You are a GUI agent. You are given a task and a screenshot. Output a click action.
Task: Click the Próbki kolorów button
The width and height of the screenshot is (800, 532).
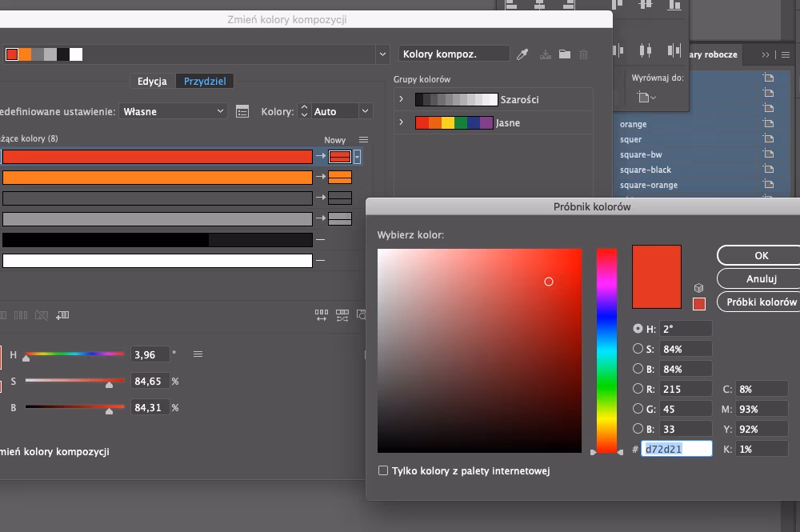758,302
